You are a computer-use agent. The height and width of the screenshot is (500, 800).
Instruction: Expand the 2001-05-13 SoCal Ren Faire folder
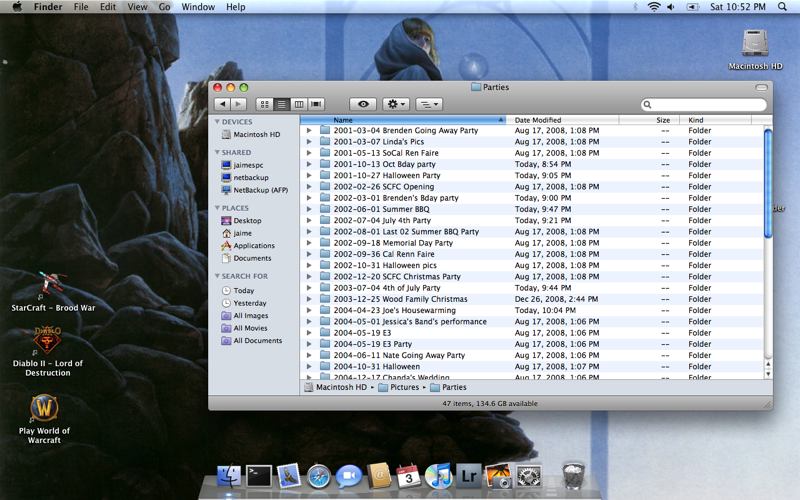[309, 153]
